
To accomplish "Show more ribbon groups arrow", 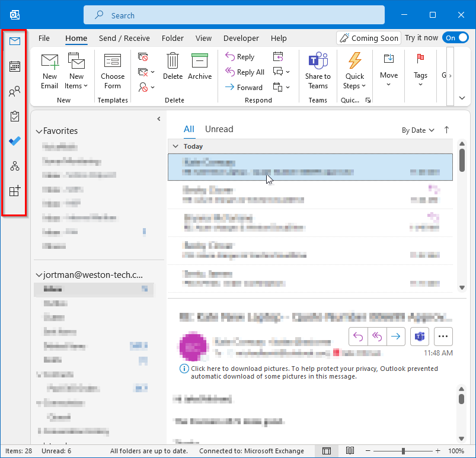I will (x=450, y=76).
